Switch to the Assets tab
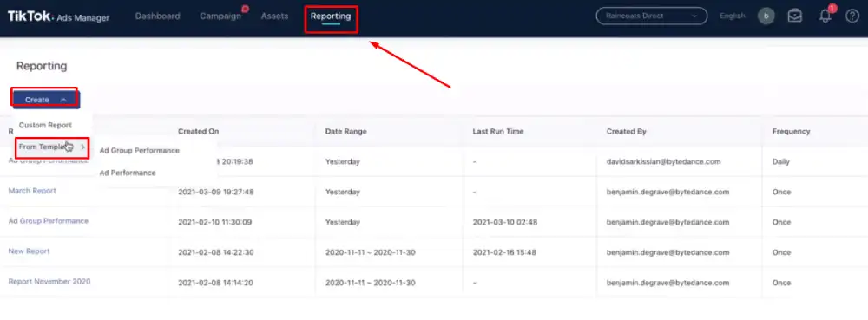 tap(274, 16)
